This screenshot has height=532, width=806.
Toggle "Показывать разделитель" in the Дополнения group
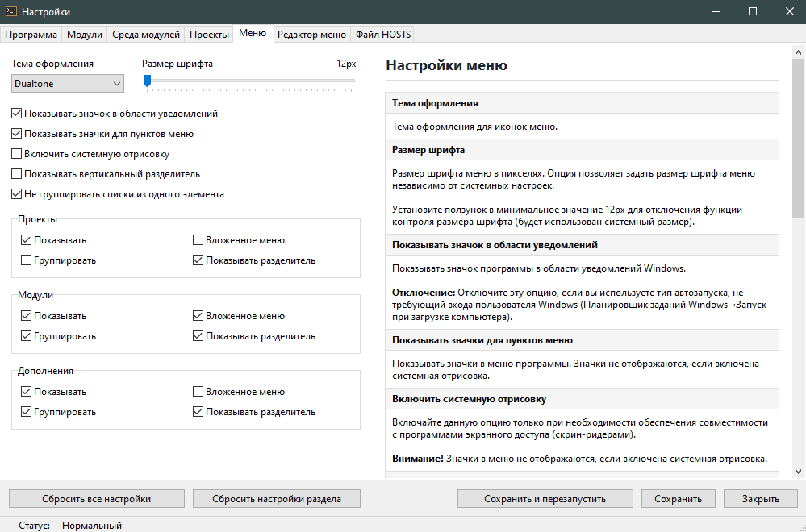198,412
